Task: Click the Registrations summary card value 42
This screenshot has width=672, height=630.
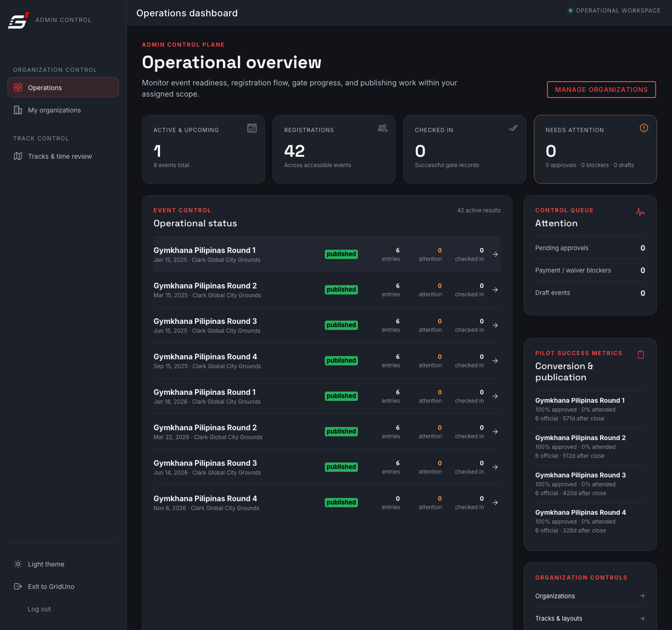Action: (x=294, y=151)
